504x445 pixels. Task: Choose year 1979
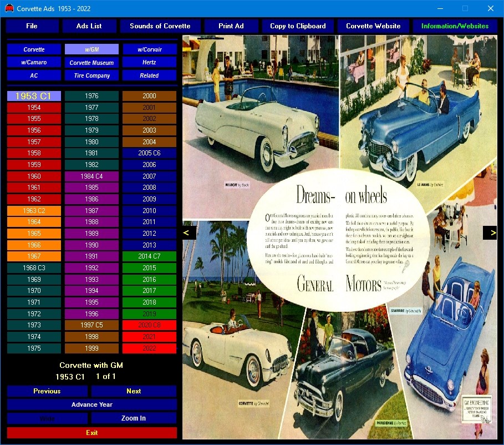click(91, 130)
